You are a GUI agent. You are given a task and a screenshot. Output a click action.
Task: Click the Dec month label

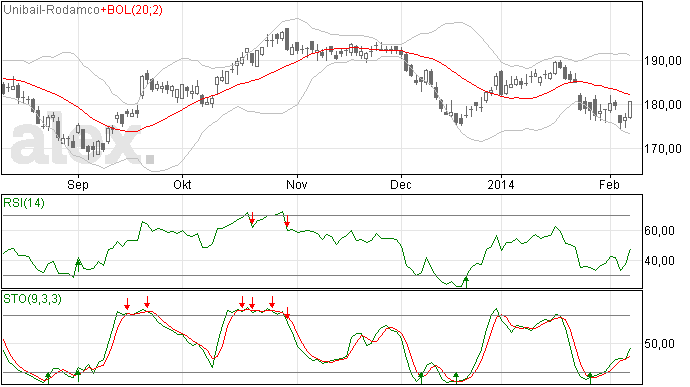tap(401, 184)
